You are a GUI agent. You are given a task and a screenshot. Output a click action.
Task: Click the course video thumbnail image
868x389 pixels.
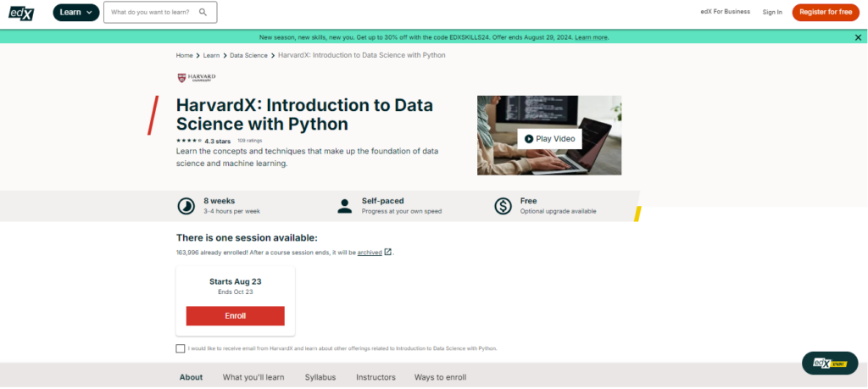549,136
